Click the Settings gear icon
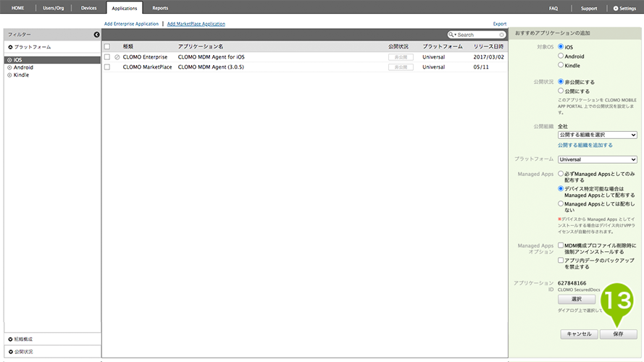The image size is (644, 362). click(x=616, y=8)
